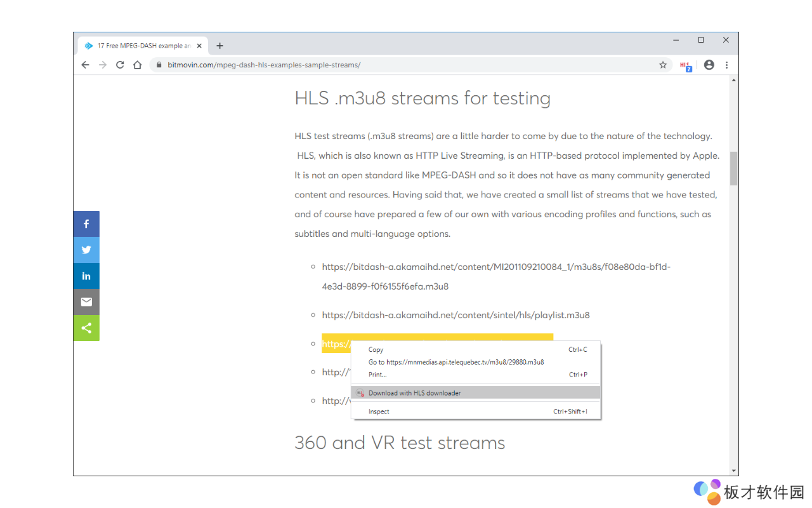The height and width of the screenshot is (508, 812).
Task: Select Print from the context menu
Action: 377,375
